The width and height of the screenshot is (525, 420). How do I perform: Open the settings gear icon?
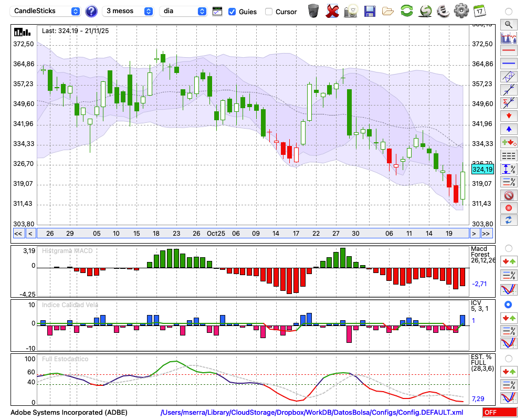461,10
